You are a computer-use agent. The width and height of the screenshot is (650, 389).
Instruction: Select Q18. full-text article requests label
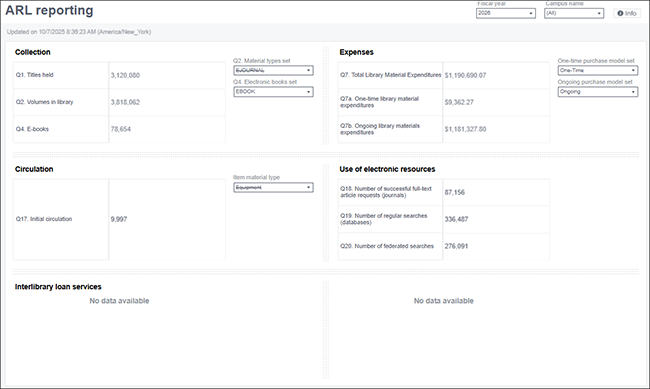[x=386, y=192]
